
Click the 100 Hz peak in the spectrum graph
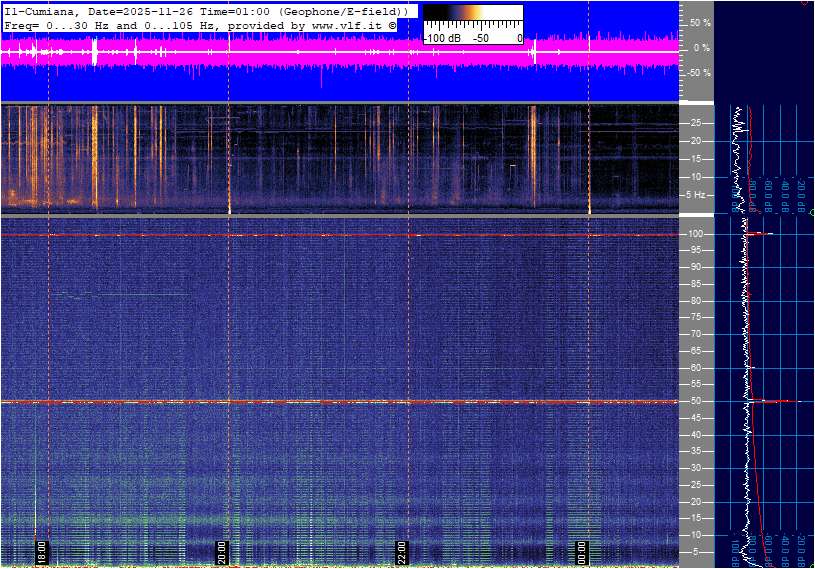pyautogui.click(x=757, y=234)
